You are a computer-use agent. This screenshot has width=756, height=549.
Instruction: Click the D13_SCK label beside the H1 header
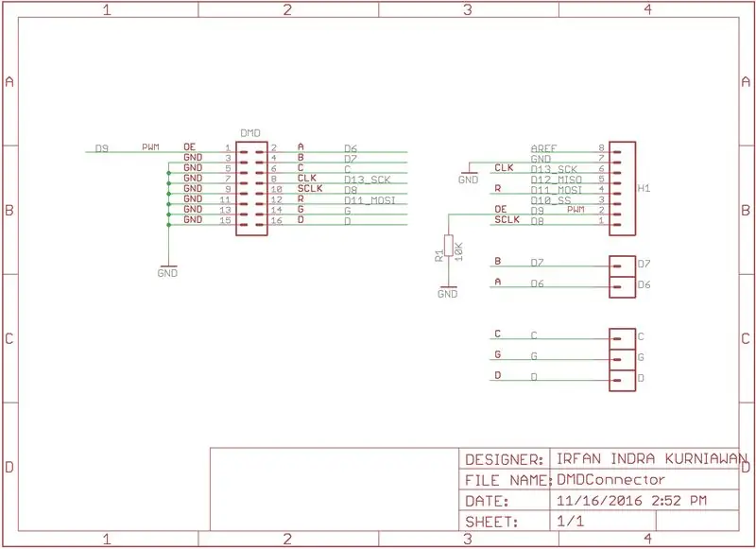point(554,169)
